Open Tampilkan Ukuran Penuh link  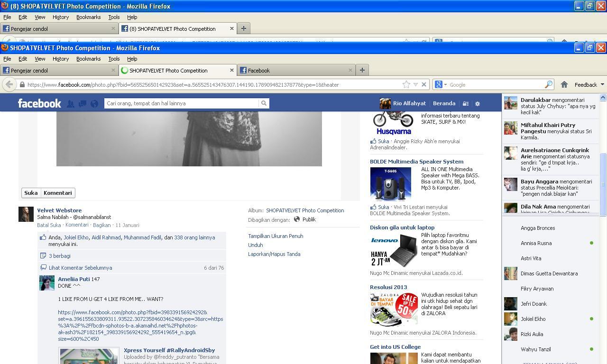point(276,236)
